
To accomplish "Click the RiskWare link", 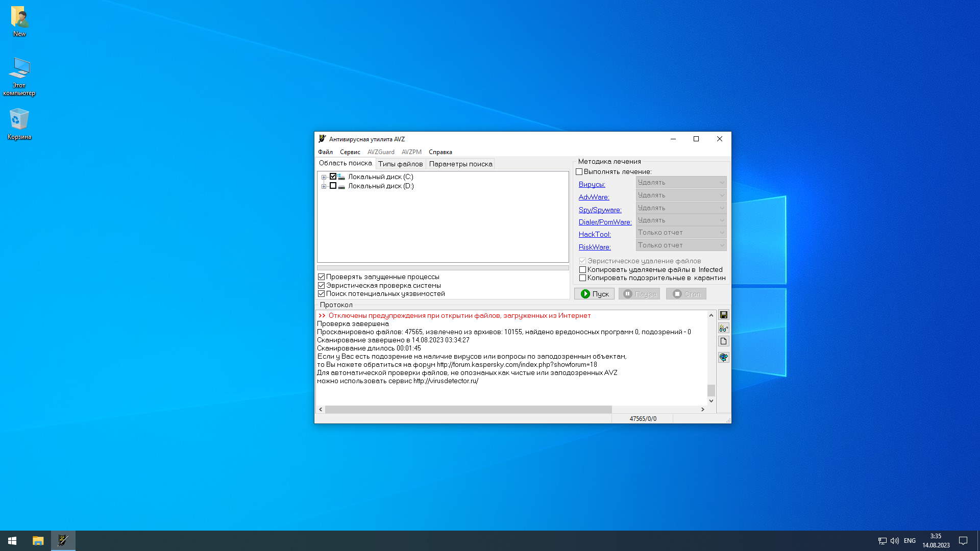I will point(594,247).
